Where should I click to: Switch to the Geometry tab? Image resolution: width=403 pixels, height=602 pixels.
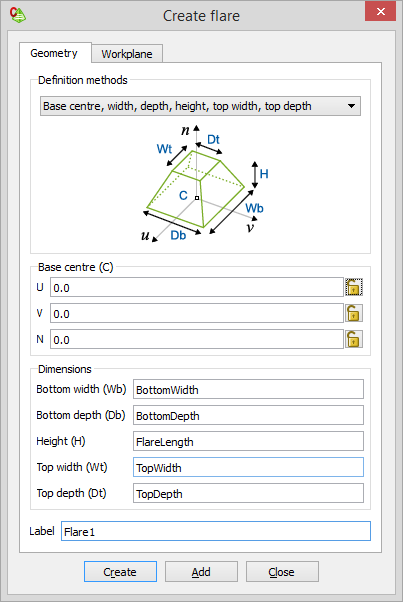point(54,53)
